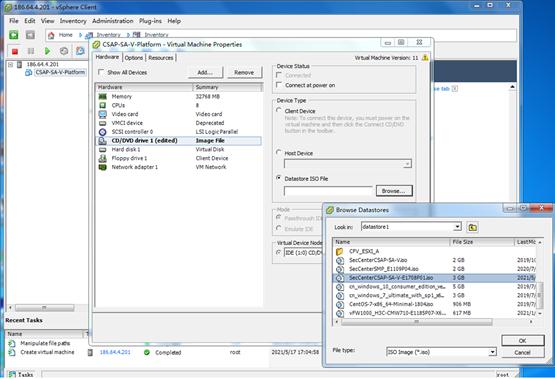This screenshot has height=379, width=555.
Task: Click the Video card monitor icon
Action: [x=103, y=114]
